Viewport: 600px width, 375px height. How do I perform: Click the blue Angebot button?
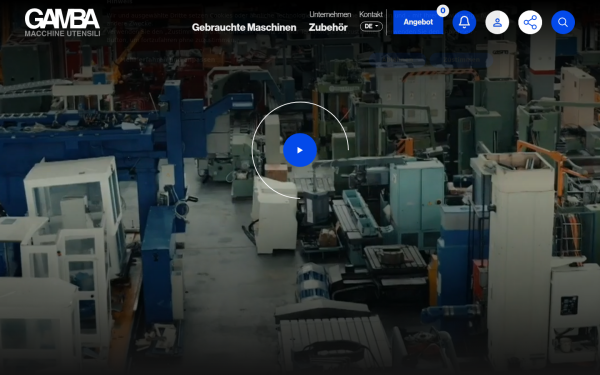[418, 22]
